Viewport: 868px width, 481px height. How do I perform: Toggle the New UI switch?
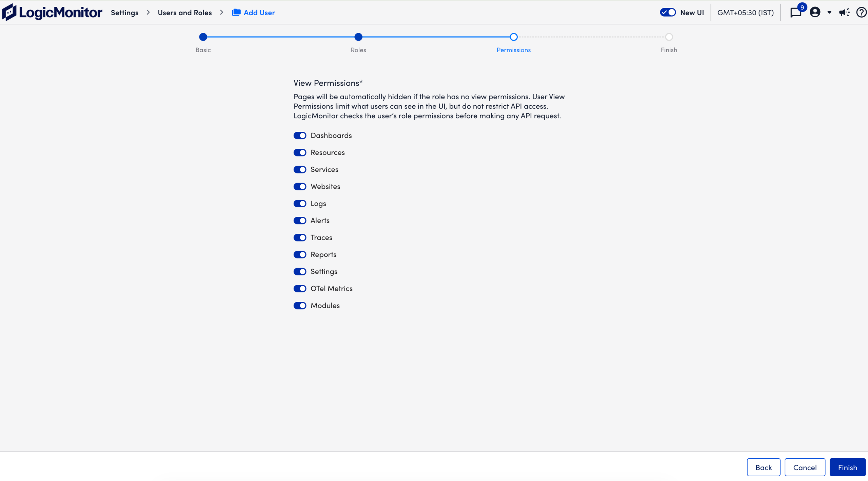(668, 13)
